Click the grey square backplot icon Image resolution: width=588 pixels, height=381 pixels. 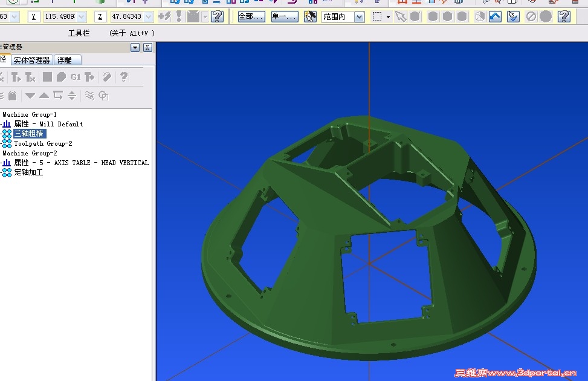(47, 77)
